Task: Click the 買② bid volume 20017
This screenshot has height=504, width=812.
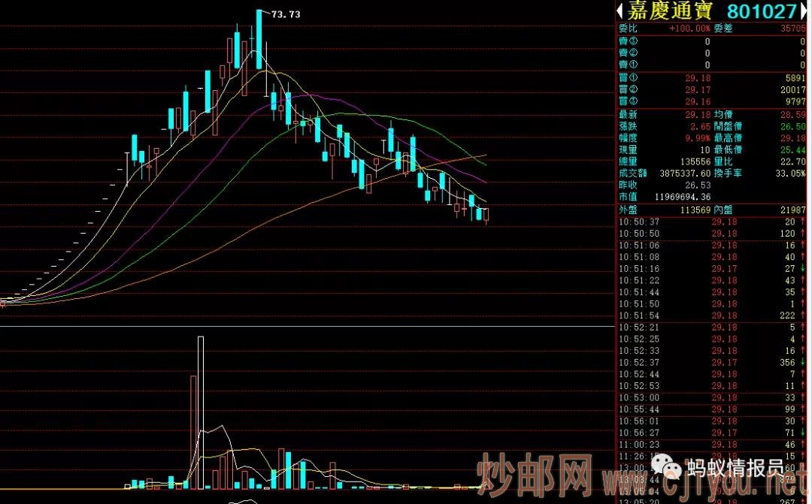Action: coord(793,90)
